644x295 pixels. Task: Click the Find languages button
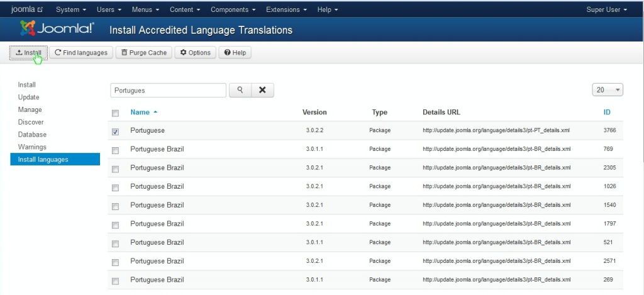click(81, 53)
